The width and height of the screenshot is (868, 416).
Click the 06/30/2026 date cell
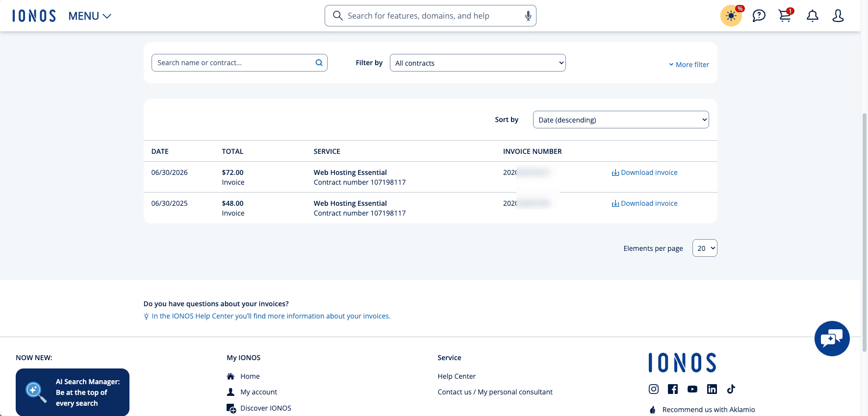[x=170, y=172]
